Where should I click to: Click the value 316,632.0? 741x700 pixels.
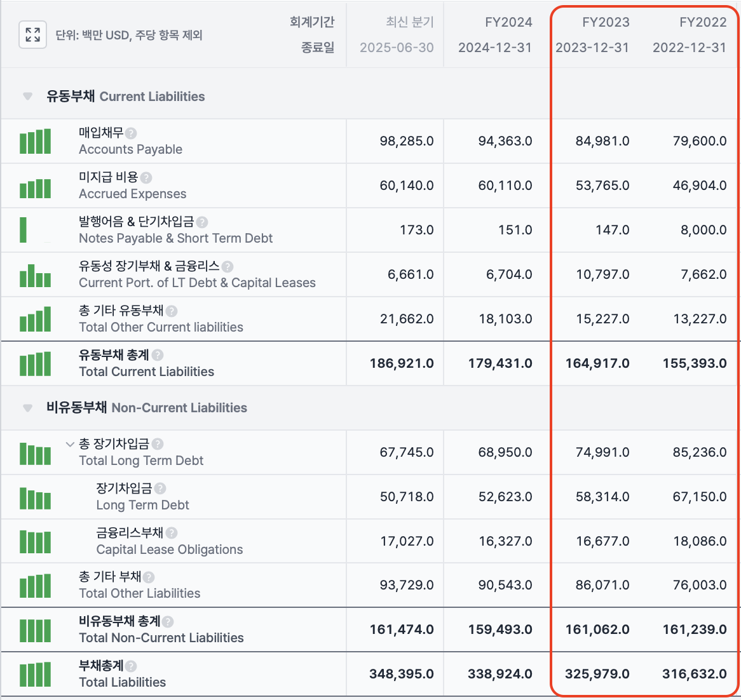click(x=695, y=674)
